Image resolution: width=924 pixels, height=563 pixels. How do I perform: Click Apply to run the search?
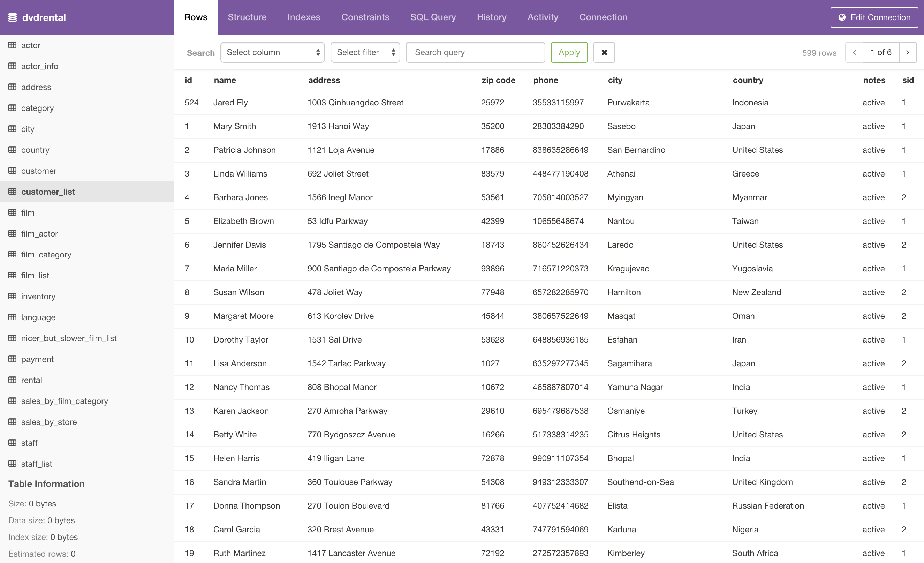[569, 52]
